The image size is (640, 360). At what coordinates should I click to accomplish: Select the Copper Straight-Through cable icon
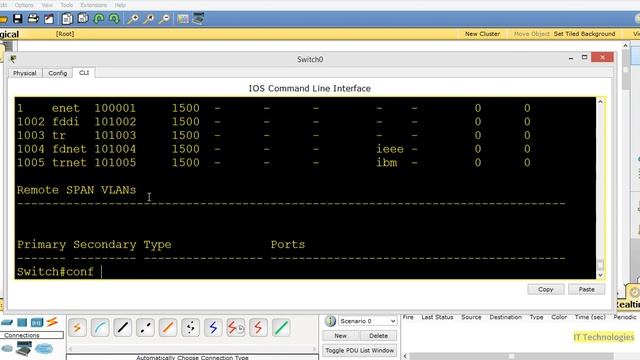122,328
